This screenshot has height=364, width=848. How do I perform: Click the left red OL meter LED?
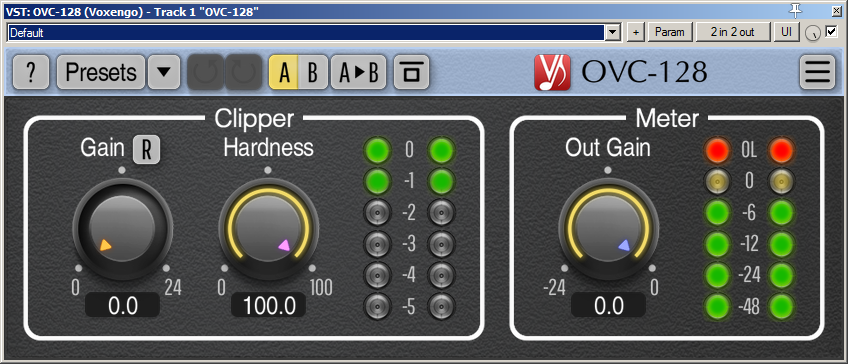coord(717,150)
